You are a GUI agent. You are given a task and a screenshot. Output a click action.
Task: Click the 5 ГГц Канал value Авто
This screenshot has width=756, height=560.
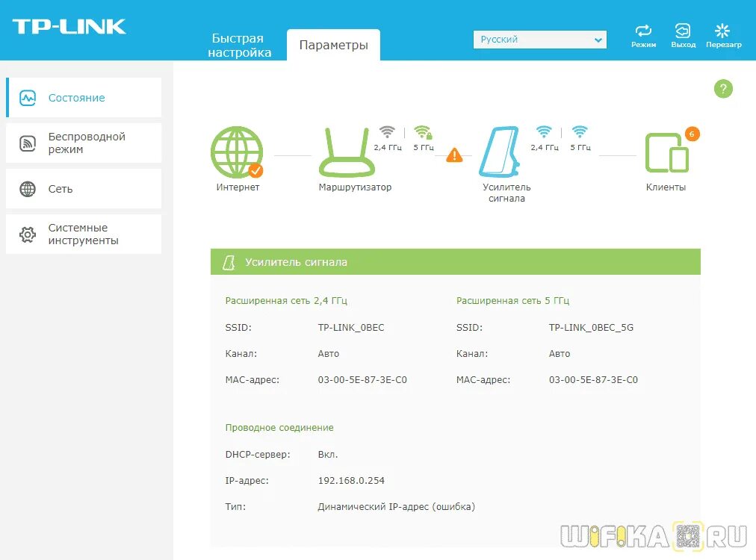[x=560, y=354]
